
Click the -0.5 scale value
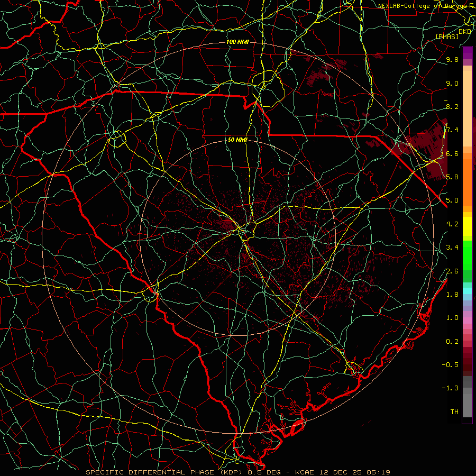[x=450, y=365]
